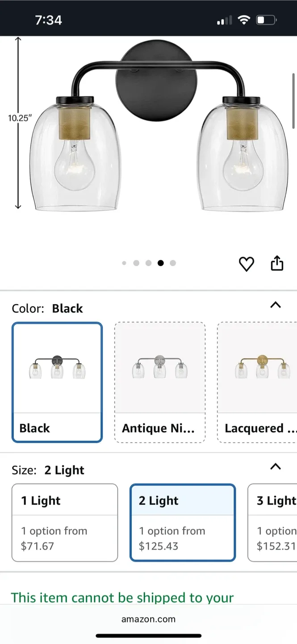Tap the battery indicator in the status bar
297x644 pixels.
coord(266,20)
